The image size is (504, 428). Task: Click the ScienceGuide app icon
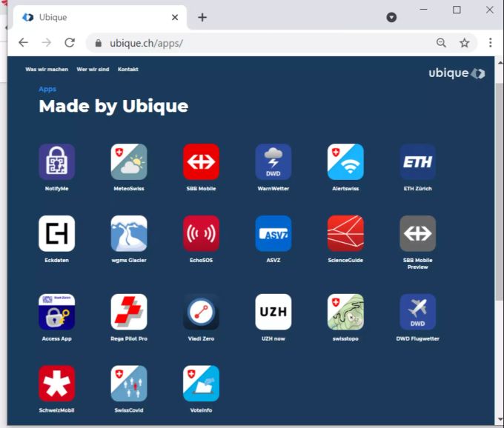pos(345,233)
